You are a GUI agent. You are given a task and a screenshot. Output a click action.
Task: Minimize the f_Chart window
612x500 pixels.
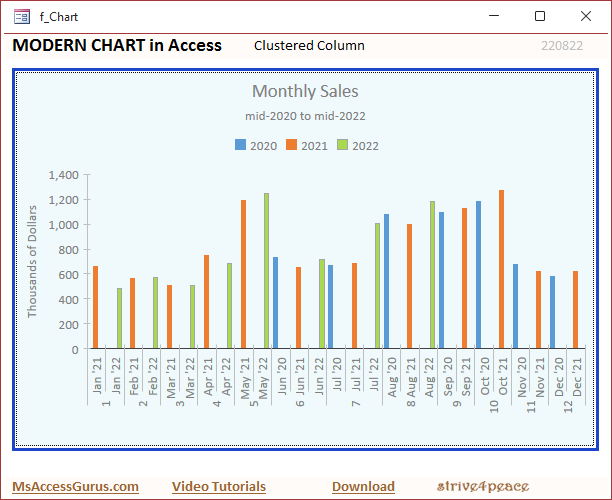[x=494, y=16]
